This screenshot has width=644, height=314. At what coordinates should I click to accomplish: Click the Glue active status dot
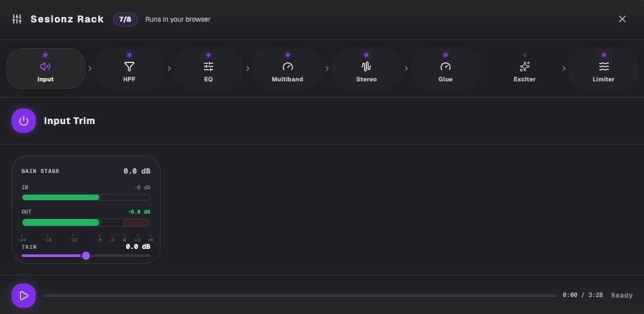tap(446, 55)
